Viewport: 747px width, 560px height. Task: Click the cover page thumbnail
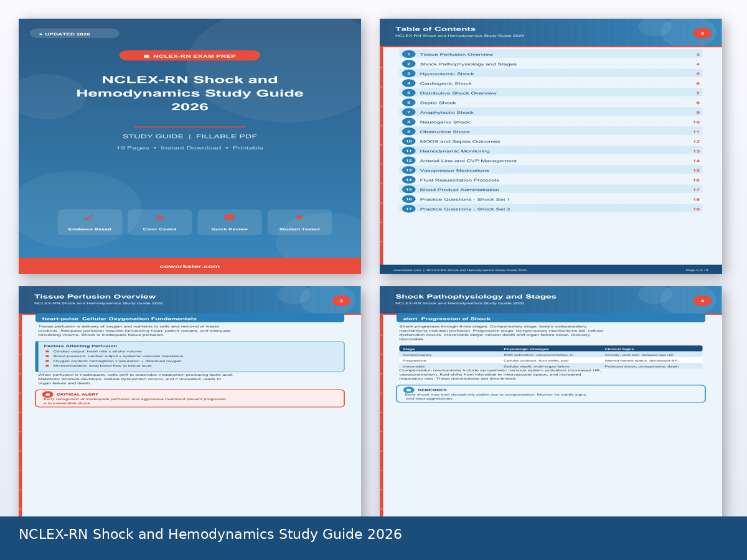tap(190, 146)
